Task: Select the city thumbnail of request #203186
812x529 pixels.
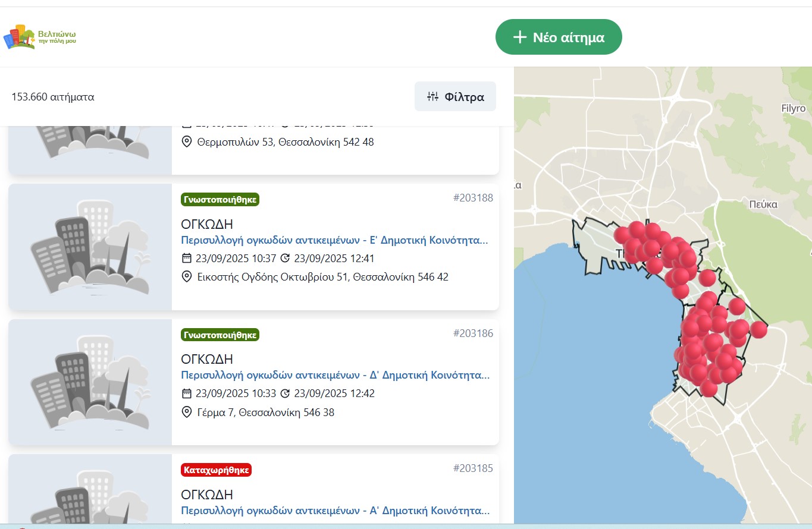Action: point(90,382)
